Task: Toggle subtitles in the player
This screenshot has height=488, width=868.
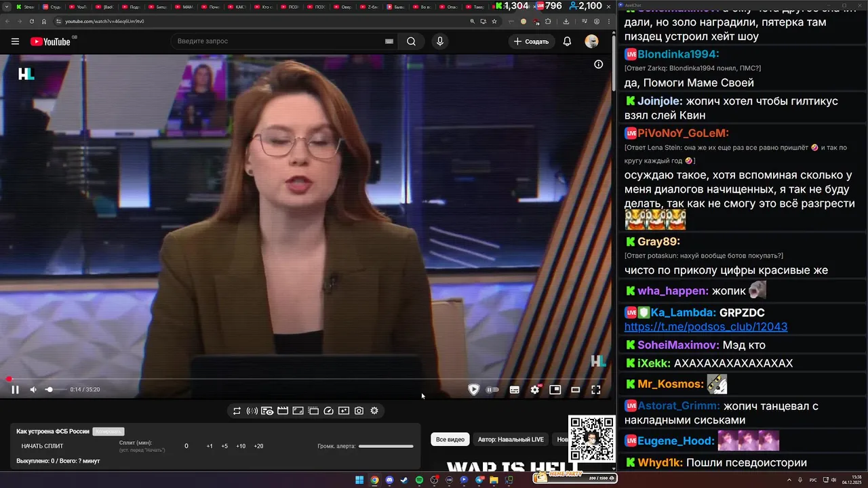Action: point(515,390)
